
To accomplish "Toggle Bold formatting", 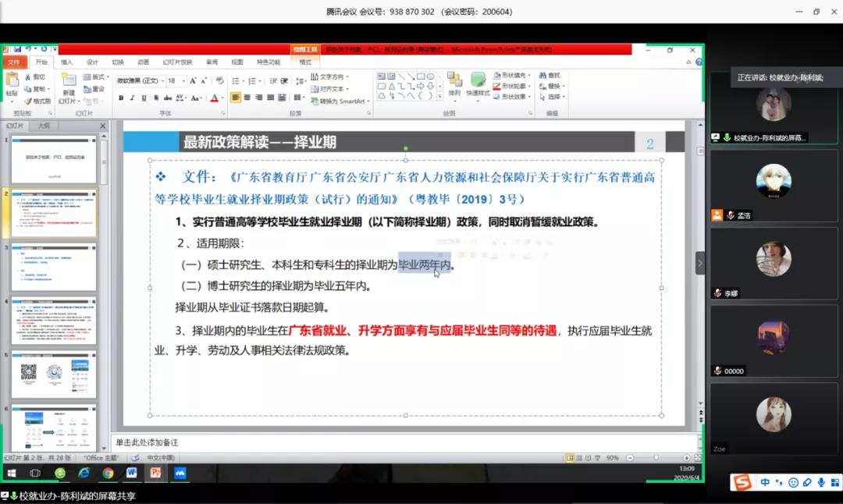I will (120, 96).
